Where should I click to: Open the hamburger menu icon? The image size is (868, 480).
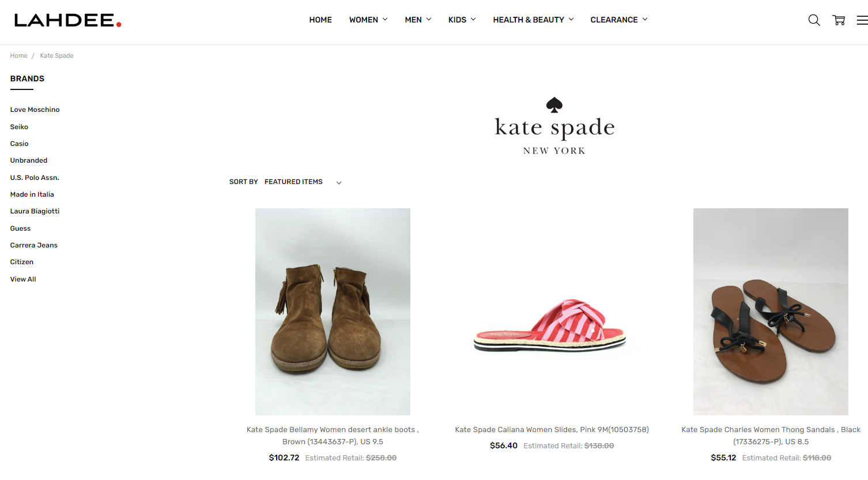(x=862, y=20)
